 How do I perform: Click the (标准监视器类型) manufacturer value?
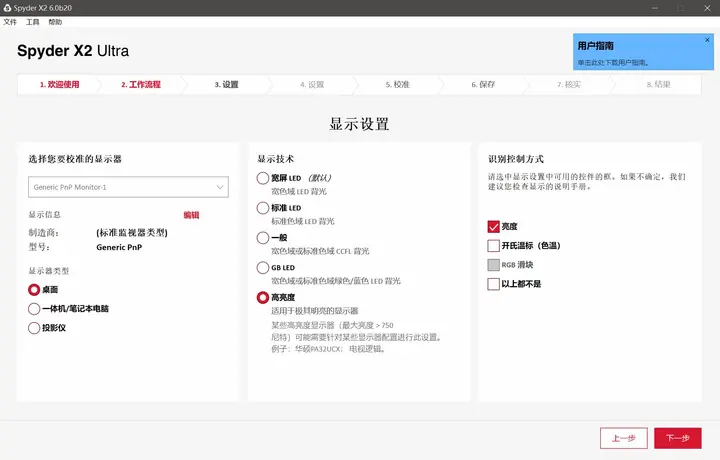click(x=132, y=233)
